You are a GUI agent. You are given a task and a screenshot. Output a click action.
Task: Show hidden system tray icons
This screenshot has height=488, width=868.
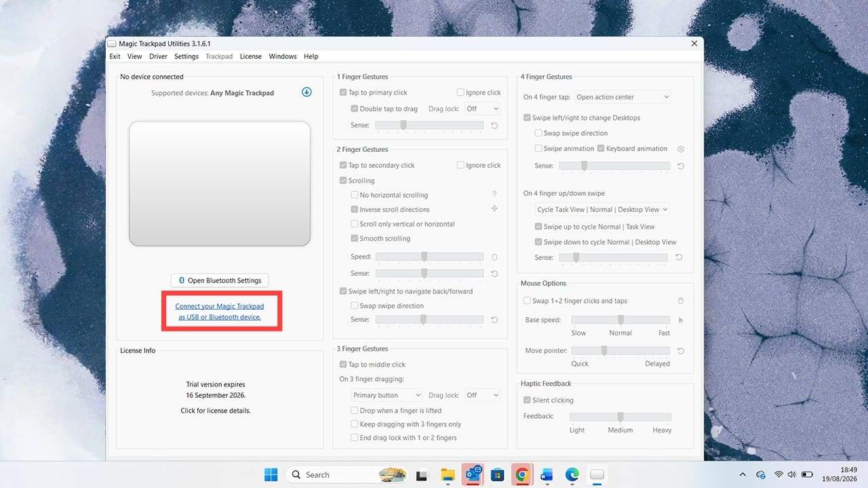tap(742, 474)
